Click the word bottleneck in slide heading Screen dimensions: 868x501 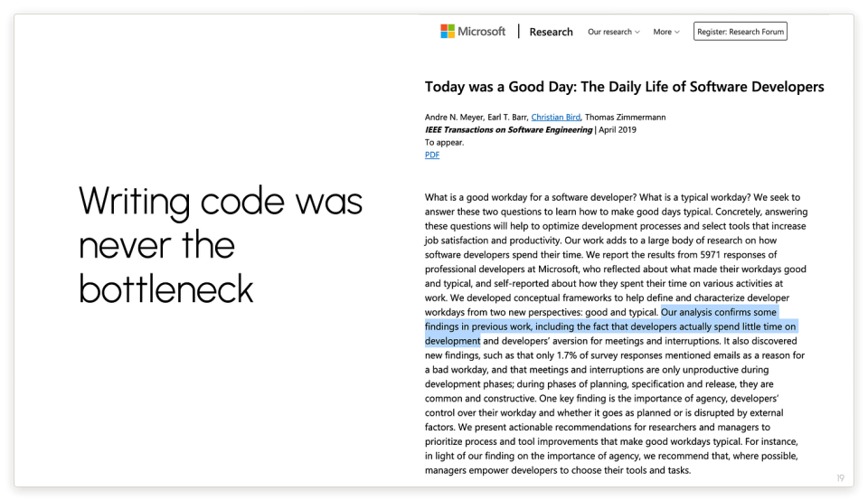(166, 289)
